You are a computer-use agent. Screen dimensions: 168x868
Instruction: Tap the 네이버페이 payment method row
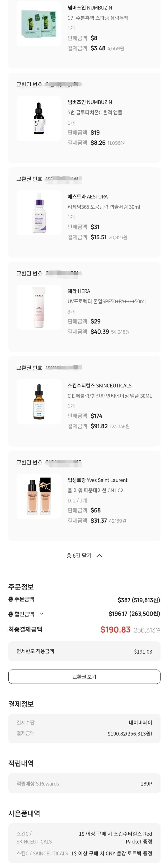click(84, 723)
